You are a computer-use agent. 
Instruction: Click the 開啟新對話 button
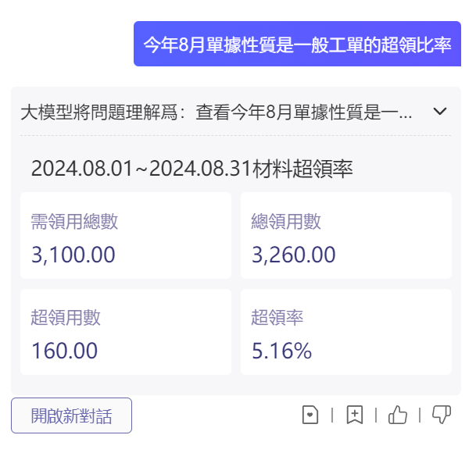tap(71, 415)
